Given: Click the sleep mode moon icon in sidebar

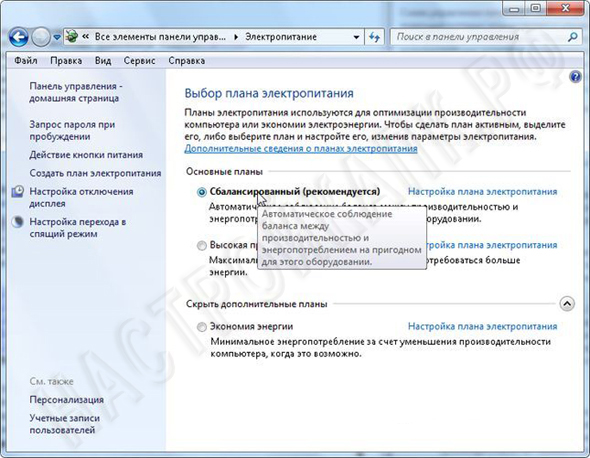Looking at the screenshot, I should click(17, 222).
